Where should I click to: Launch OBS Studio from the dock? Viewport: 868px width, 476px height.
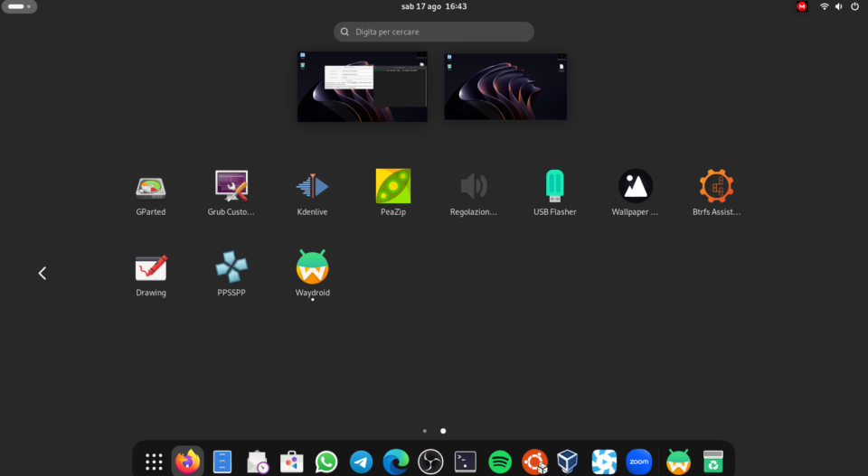(x=430, y=462)
